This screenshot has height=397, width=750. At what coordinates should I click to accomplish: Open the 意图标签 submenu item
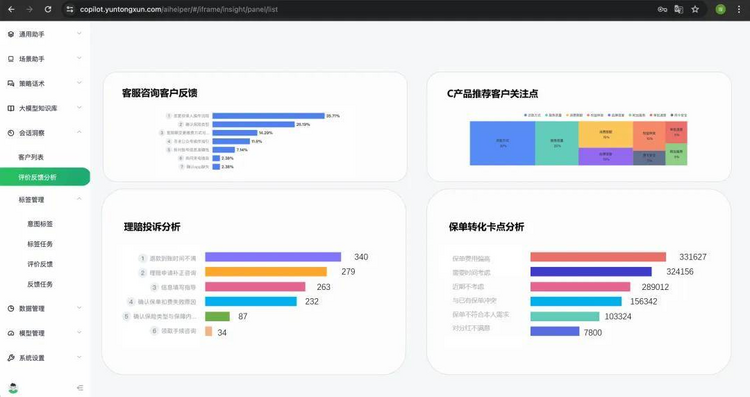[x=40, y=224]
